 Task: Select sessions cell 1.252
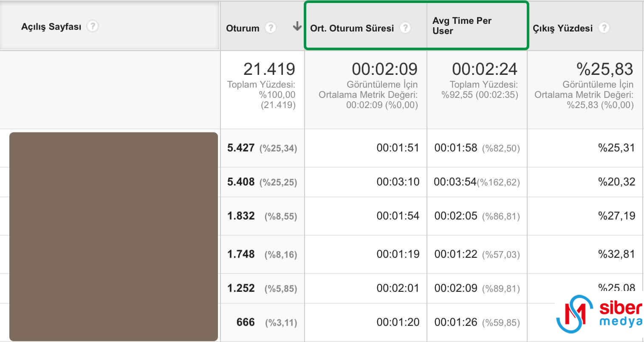tap(241, 288)
